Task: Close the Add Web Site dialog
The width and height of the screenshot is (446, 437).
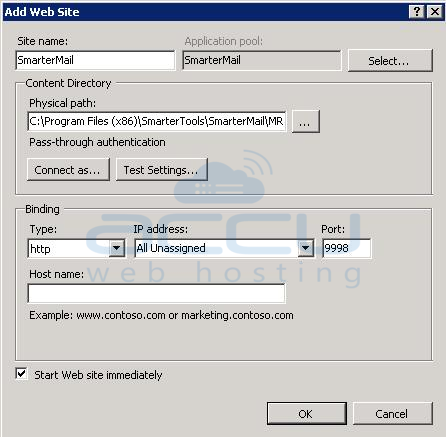Action: [x=435, y=12]
